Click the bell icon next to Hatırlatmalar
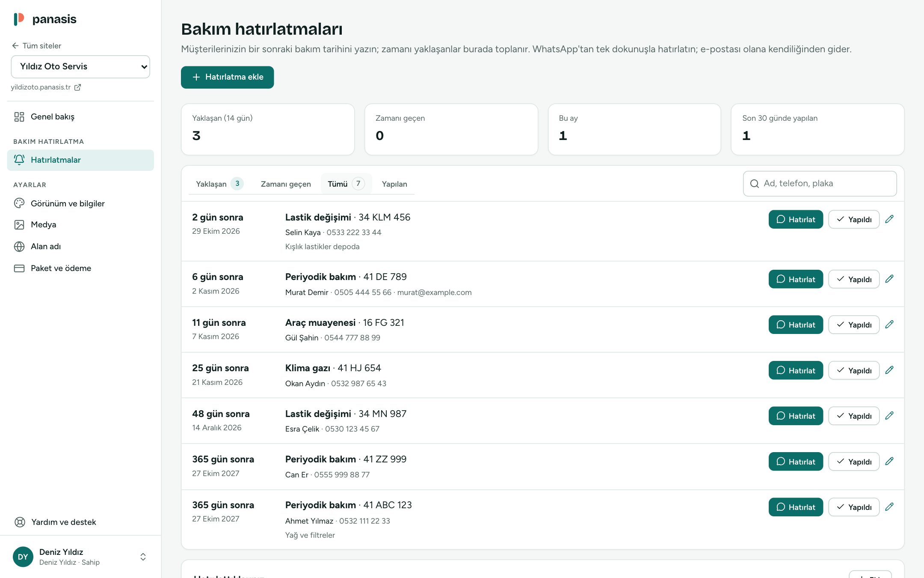Viewport: 924px width, 578px height. 19,160
